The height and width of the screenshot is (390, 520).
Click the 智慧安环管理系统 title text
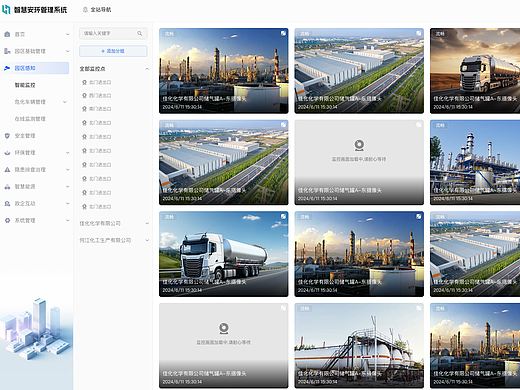(x=40, y=10)
